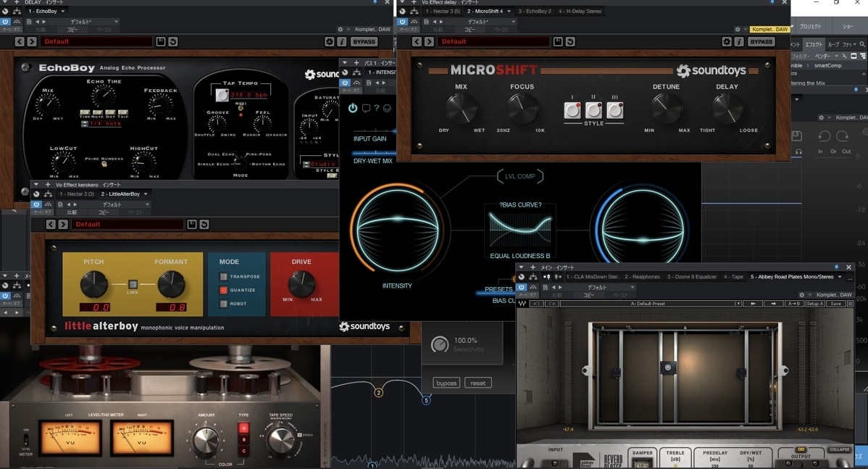Click the browser search magnifier icon
This screenshot has width=868, height=469.
(x=862, y=44)
